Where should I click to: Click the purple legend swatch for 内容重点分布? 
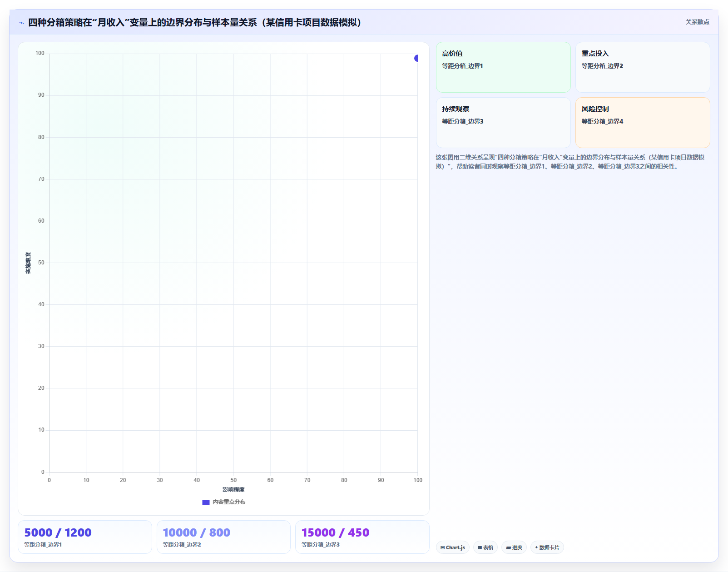pos(206,502)
